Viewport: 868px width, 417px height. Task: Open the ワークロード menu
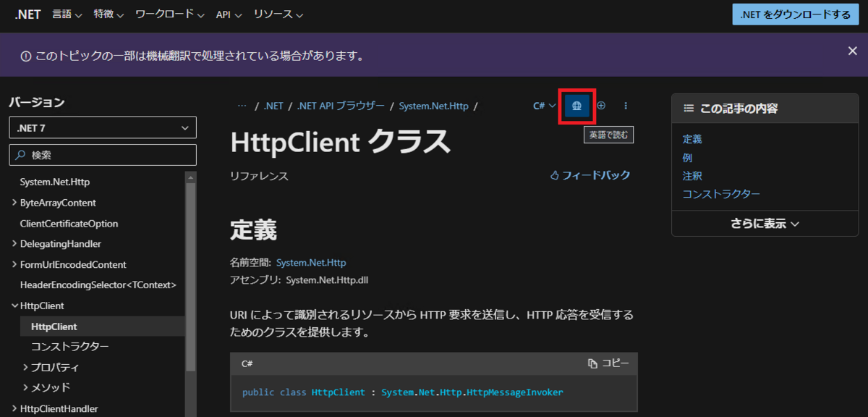point(170,14)
